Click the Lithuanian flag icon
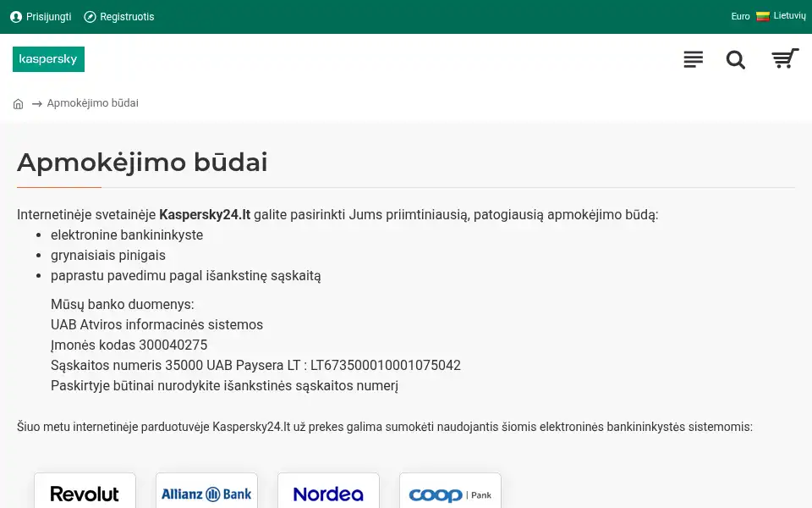Screen dimensions: 812x508 (x=763, y=16)
